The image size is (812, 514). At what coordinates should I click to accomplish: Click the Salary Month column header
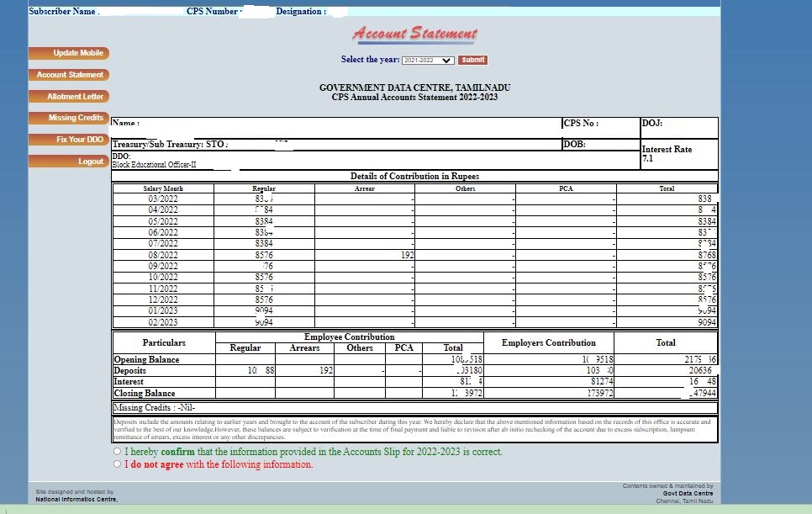pyautogui.click(x=163, y=188)
